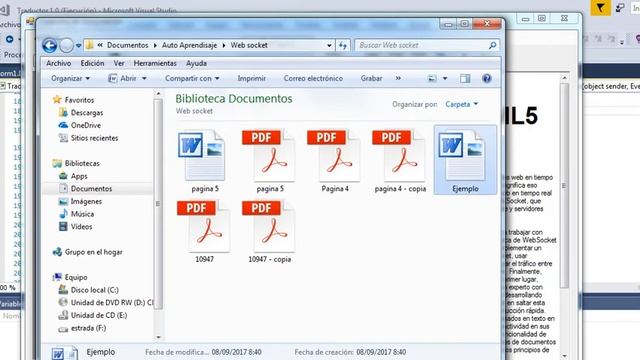Show more toolbar commands chevron
Image resolution: width=640 pixels, height=360 pixels.
[398, 78]
